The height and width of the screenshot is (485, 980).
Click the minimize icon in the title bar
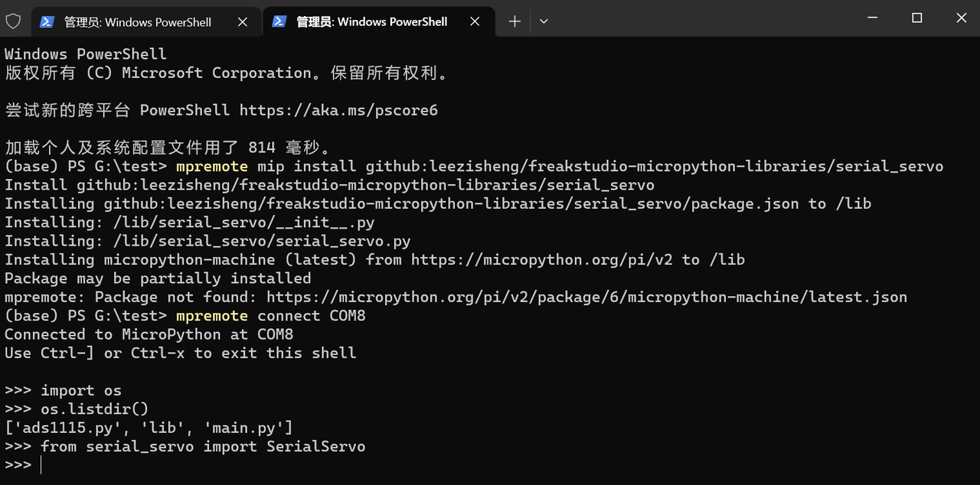click(x=872, y=18)
